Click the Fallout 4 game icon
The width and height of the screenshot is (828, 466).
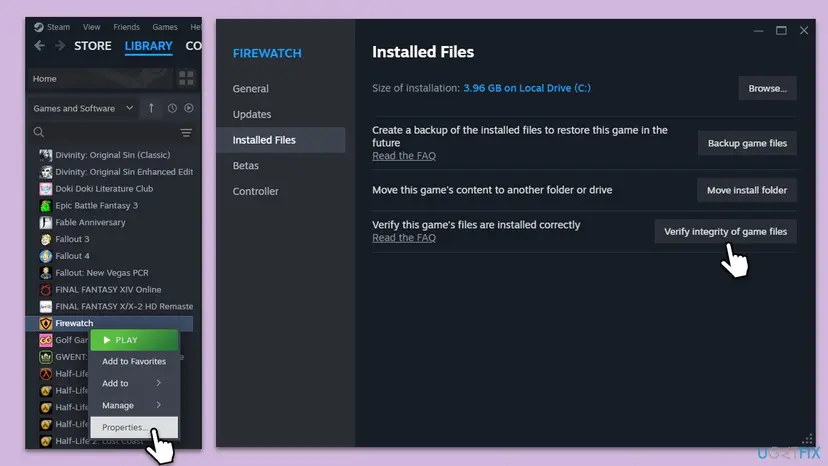tap(46, 256)
